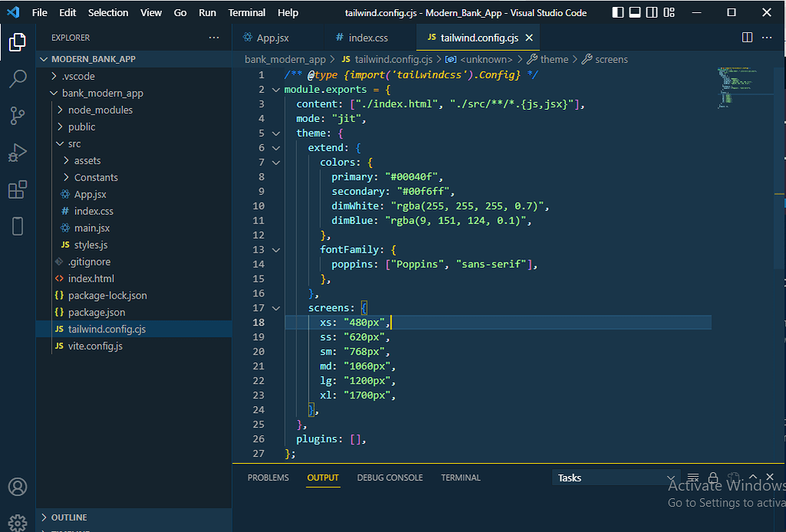
Task: Open the Accounts icon in activity bar
Action: pyautogui.click(x=17, y=486)
